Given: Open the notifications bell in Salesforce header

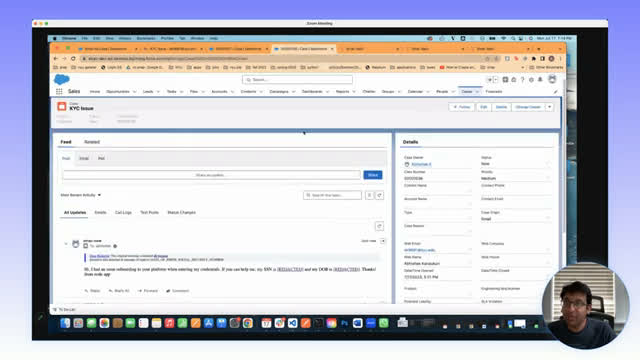Looking at the screenshot, I should (x=540, y=80).
